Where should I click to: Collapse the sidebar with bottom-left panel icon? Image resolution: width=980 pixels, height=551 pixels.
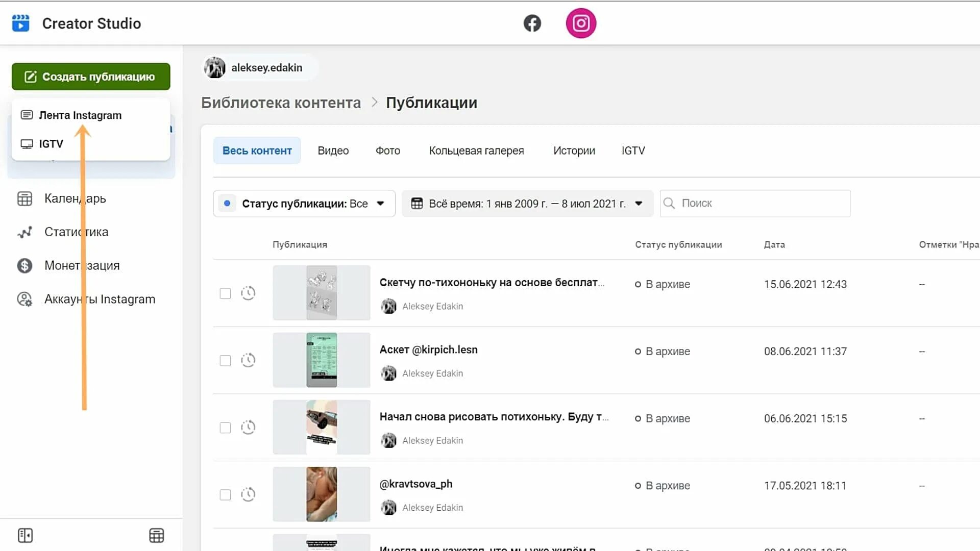tap(25, 535)
